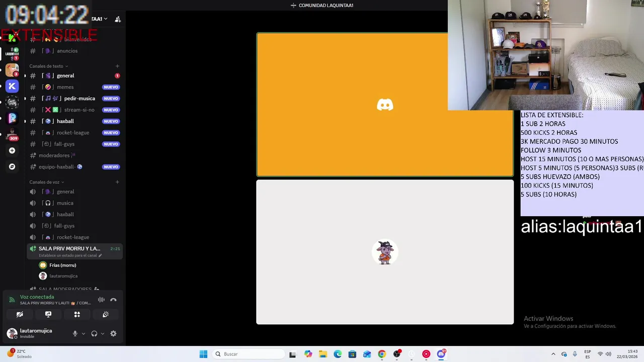Click COMUNIDAD LAQUINTAA1 title

tap(326, 6)
